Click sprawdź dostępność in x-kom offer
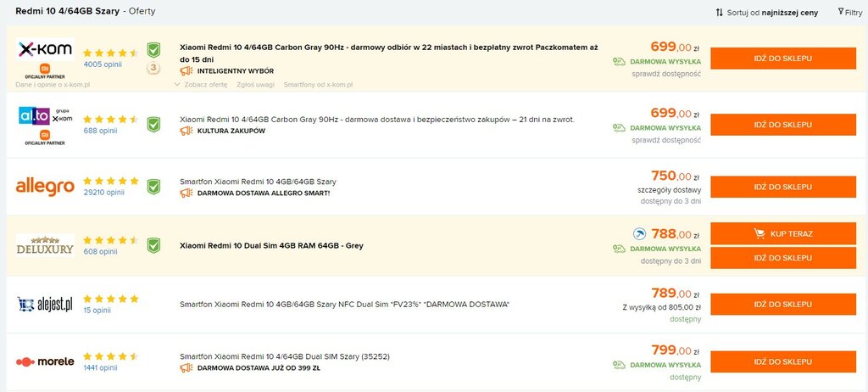Viewport: 868px width, 392px height. click(666, 74)
